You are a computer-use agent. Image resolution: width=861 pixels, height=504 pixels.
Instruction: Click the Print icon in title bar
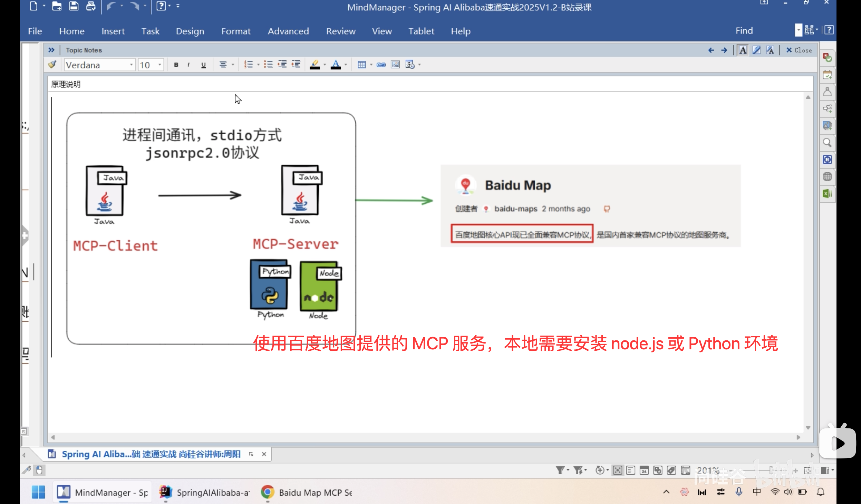point(91,6)
